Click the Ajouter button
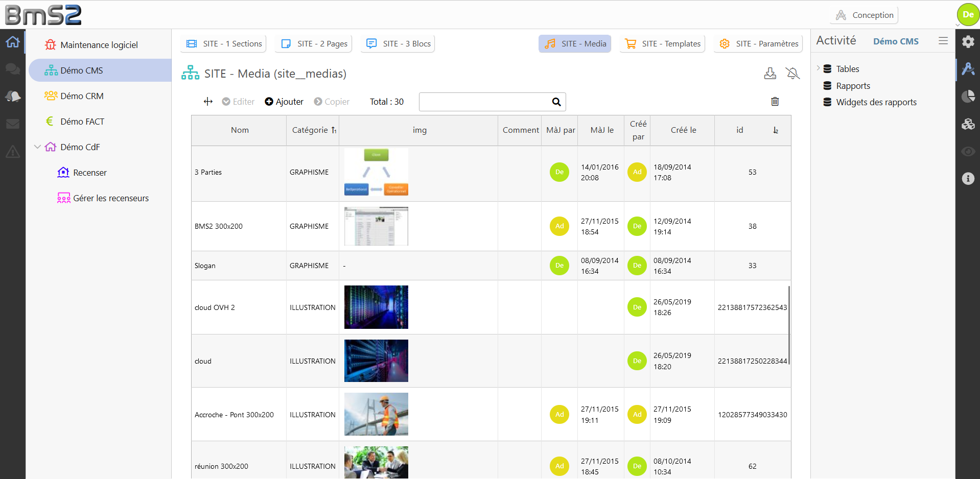Screen dimensions: 980x479 click(284, 102)
